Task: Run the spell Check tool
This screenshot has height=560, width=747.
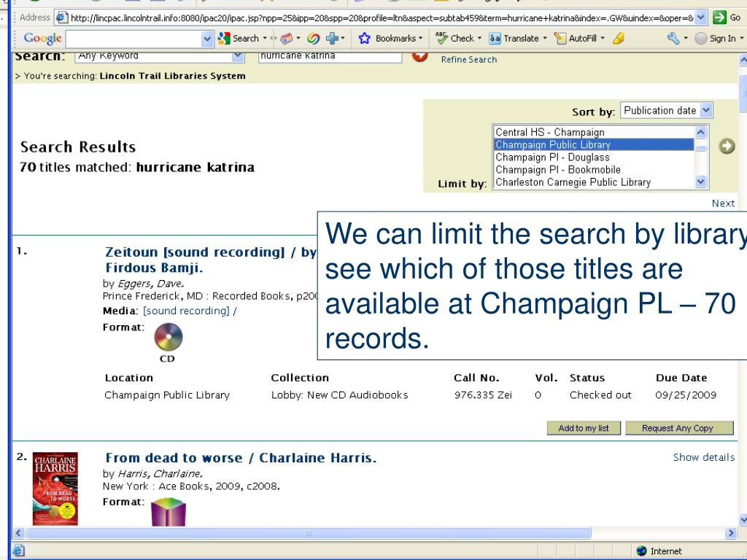Action: (441, 38)
